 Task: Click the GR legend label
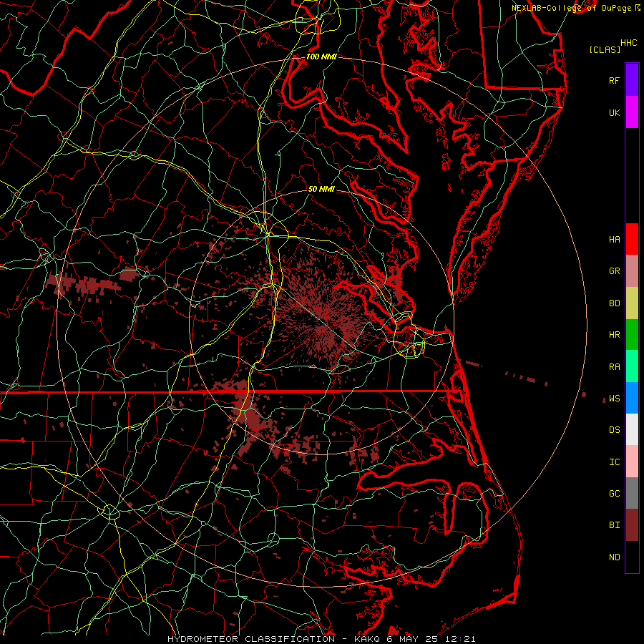[x=614, y=271]
